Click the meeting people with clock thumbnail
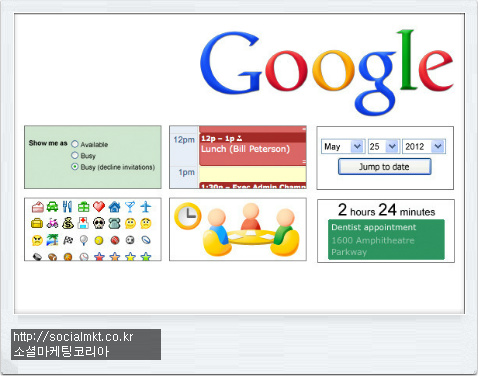Screen dimensions: 478x376 238,229
